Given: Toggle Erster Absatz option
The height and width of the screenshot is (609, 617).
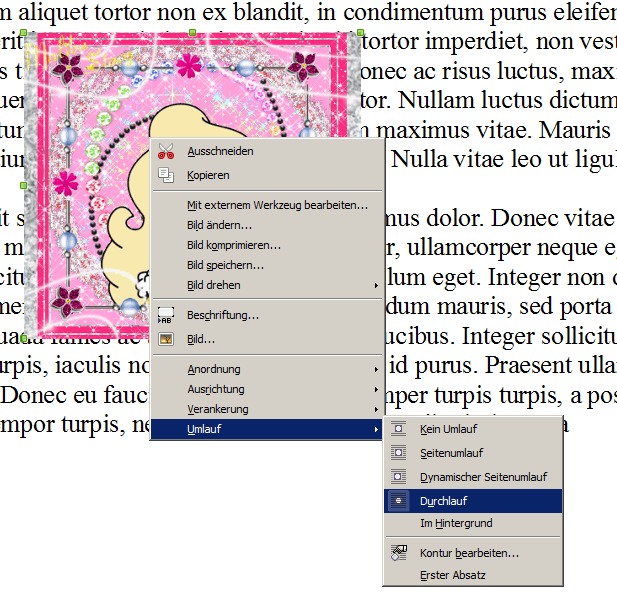Looking at the screenshot, I should 473,576.
